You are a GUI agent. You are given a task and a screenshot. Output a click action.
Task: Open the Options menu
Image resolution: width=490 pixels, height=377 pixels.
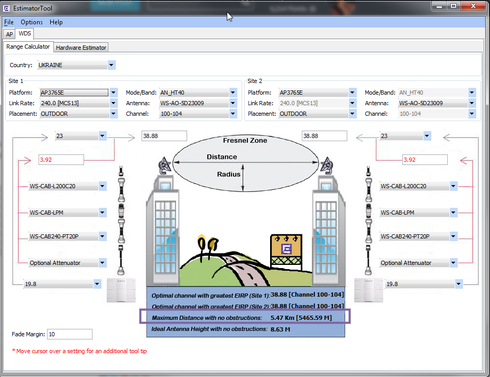point(32,22)
